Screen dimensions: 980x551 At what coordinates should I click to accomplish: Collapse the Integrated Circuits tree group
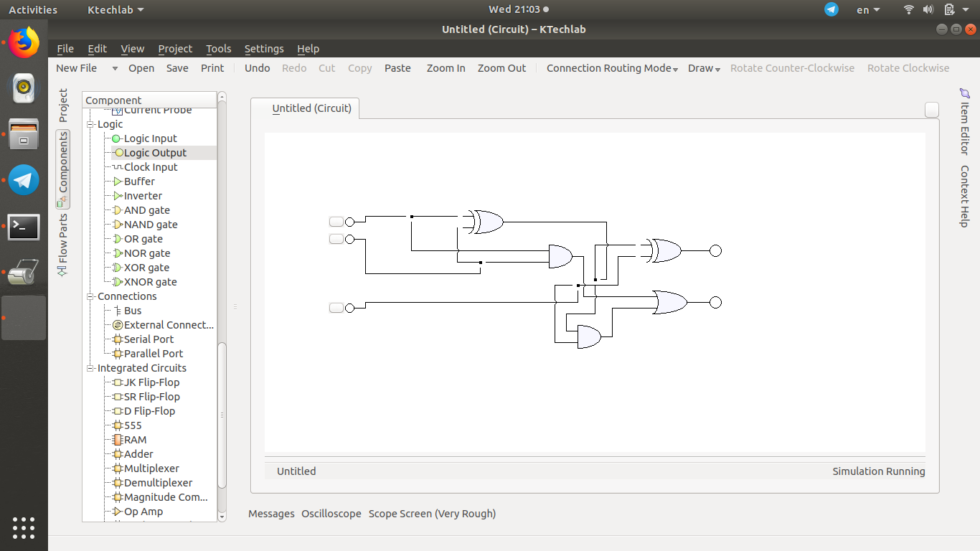[91, 368]
